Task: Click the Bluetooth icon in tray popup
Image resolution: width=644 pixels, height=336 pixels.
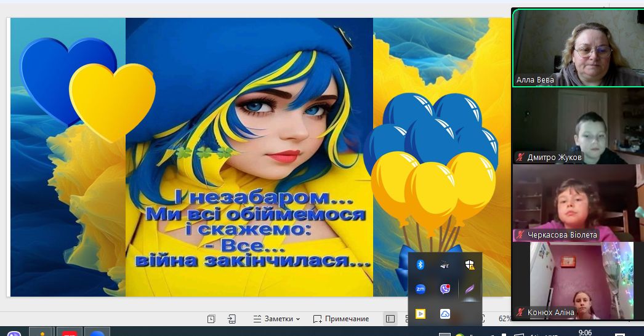Action: (x=421, y=265)
